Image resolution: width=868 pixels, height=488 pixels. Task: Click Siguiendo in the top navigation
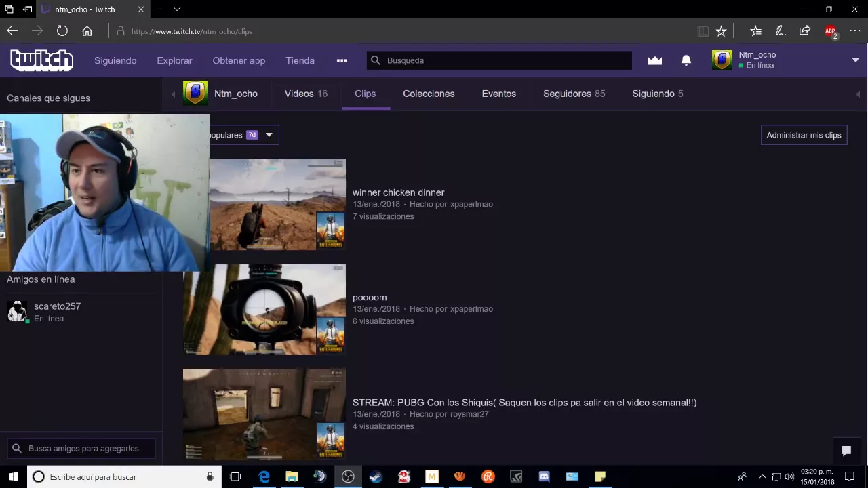[x=115, y=60]
